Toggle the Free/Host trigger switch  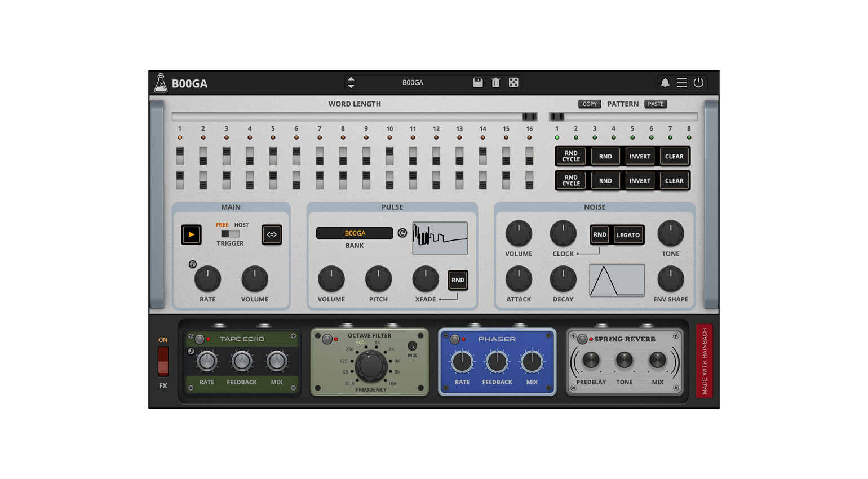[x=230, y=234]
